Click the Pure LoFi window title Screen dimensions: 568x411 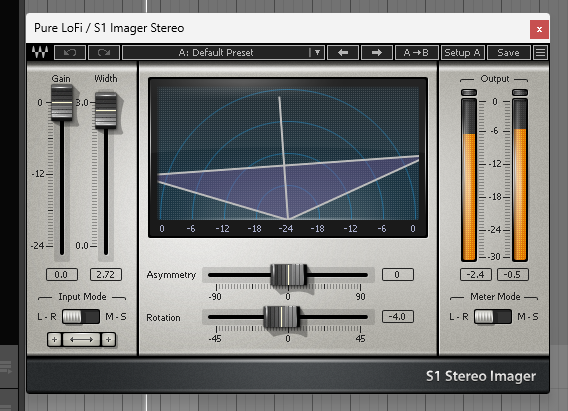click(x=109, y=28)
